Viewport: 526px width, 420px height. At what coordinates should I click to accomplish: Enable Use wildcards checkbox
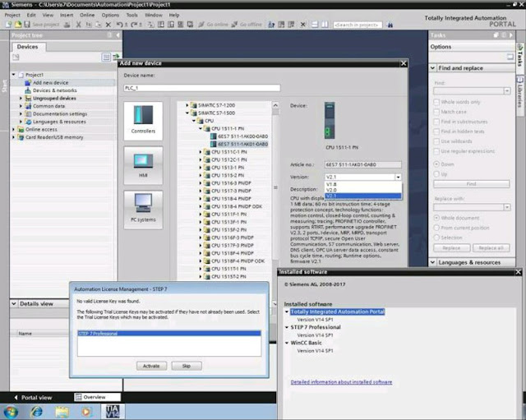click(x=436, y=141)
